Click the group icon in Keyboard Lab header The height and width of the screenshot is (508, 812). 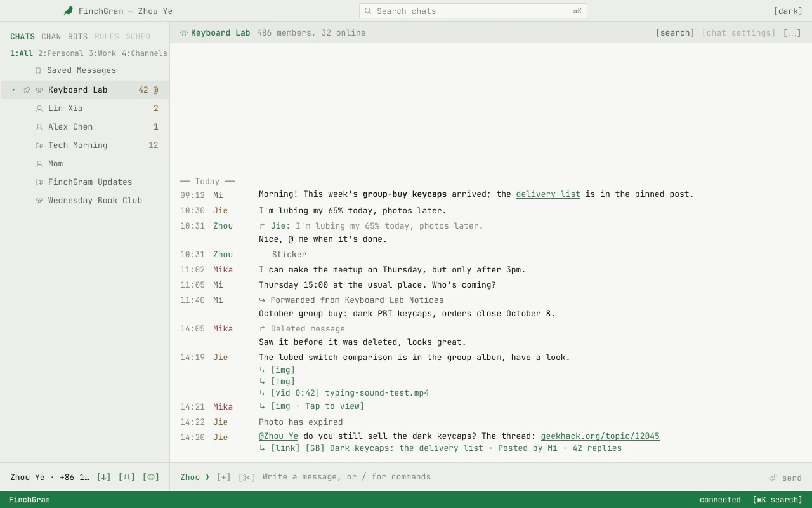[x=184, y=33]
